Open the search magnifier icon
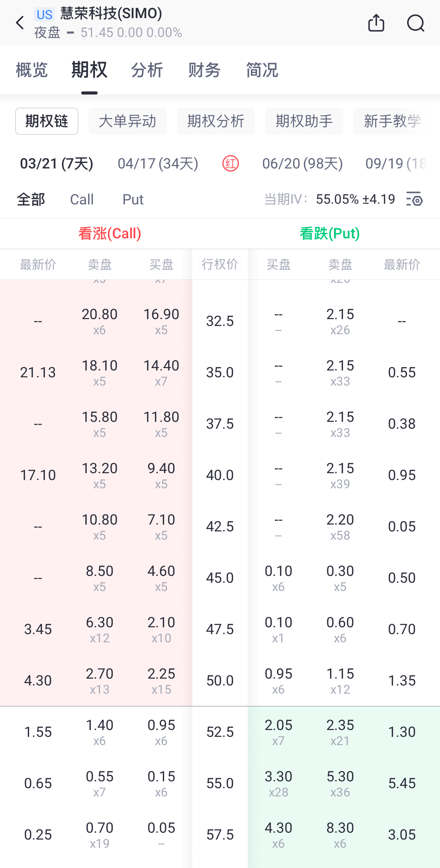Image resolution: width=440 pixels, height=868 pixels. 415,23
